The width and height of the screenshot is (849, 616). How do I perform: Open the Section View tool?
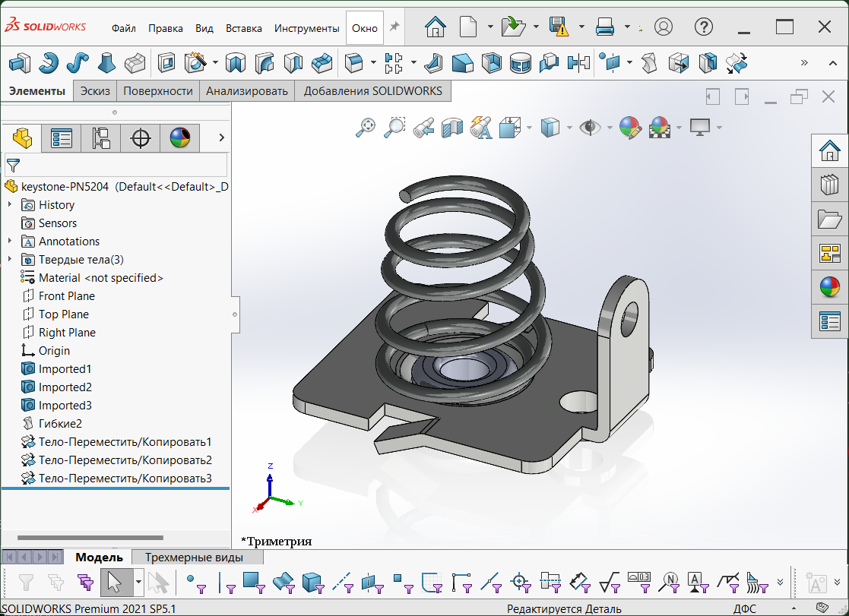[x=451, y=127]
